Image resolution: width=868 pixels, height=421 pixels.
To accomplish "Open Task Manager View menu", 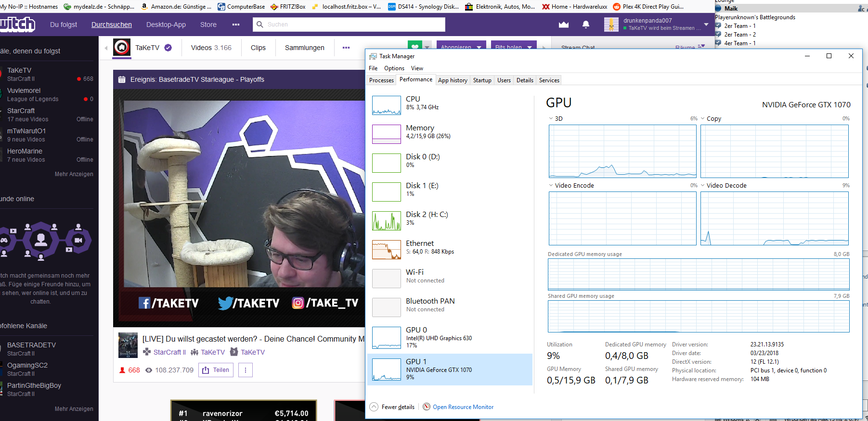I will [x=417, y=68].
